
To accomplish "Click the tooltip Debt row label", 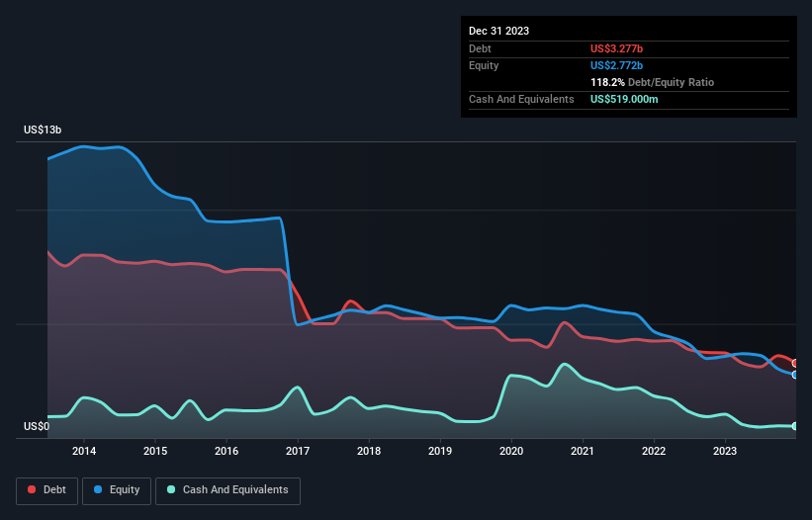I will tap(480, 48).
